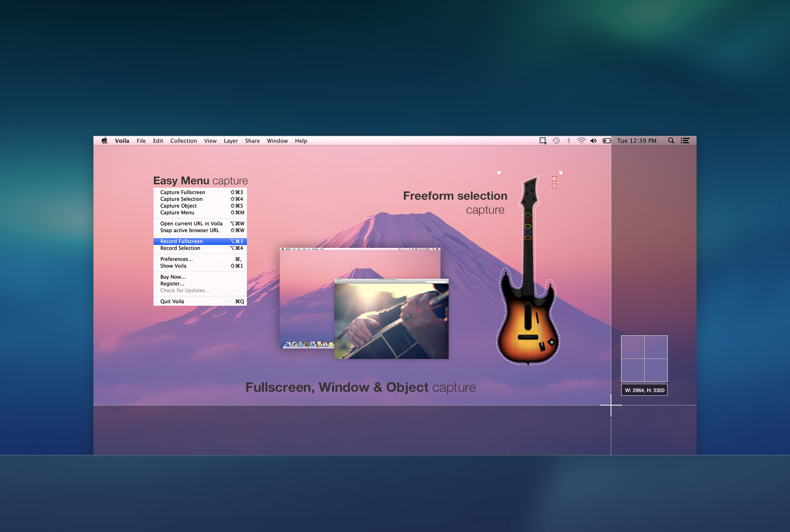
Task: Click the W: 2964, H: 3300 size indicator
Action: coord(644,390)
